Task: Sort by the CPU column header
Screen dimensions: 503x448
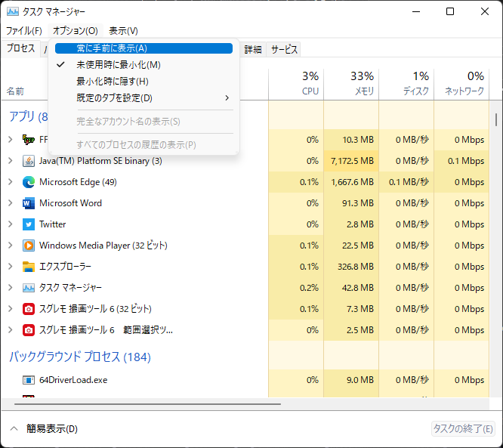Action: [x=296, y=84]
